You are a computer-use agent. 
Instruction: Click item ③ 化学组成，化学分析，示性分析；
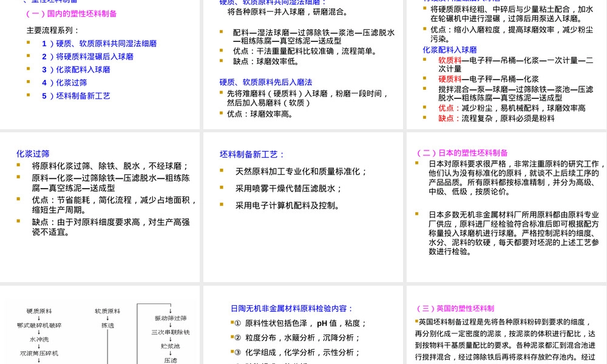click(297, 352)
